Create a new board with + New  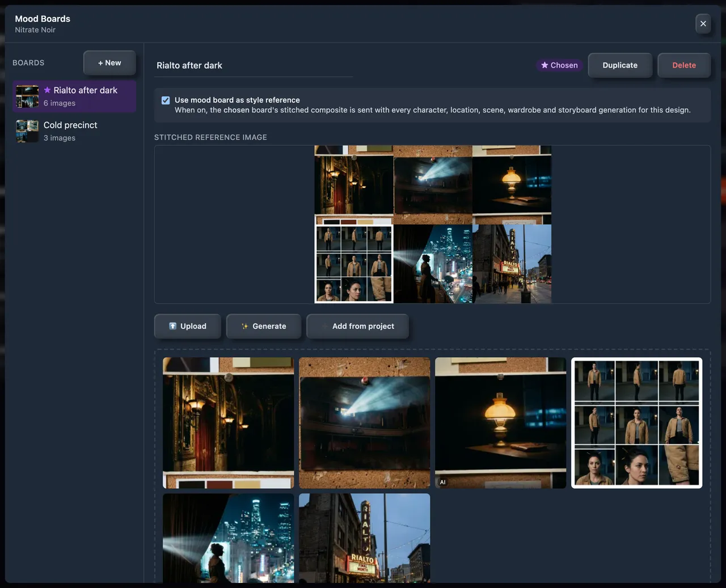(x=109, y=62)
